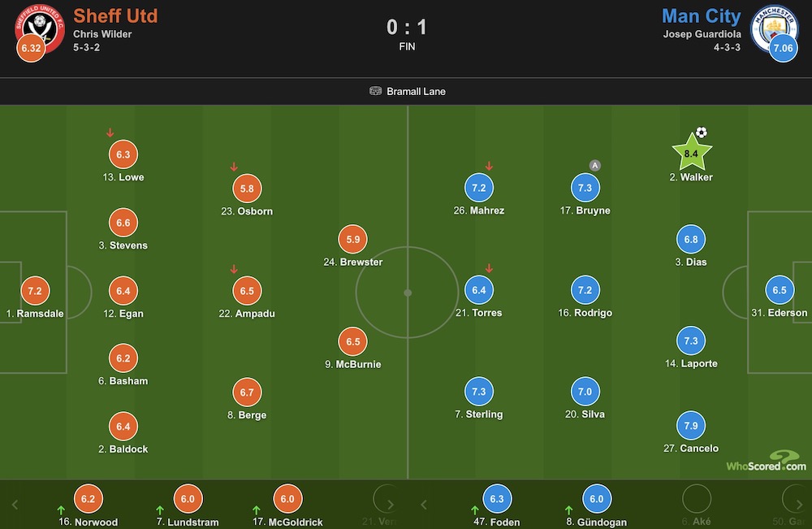Select Walker's green star rating icon
The height and width of the screenshot is (529, 812).
pos(691,153)
